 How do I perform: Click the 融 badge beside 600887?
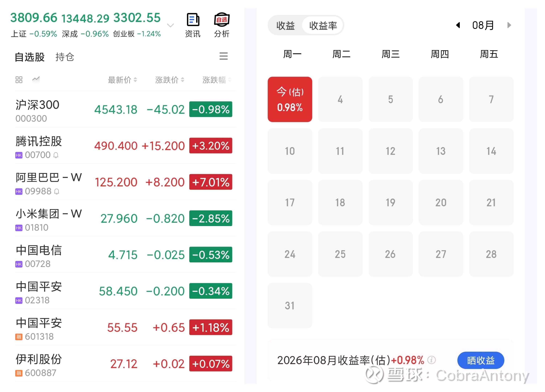point(19,373)
